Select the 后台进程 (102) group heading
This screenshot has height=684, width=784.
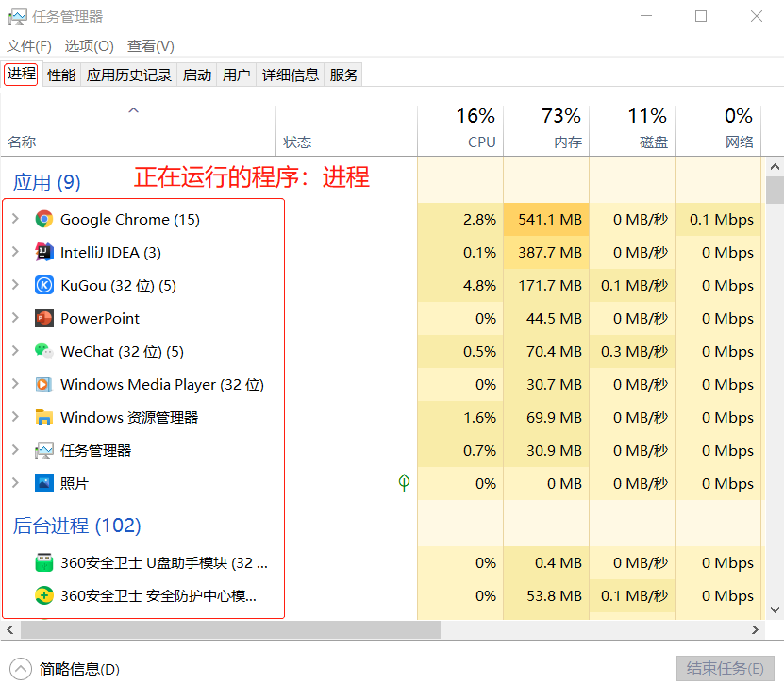[x=76, y=526]
